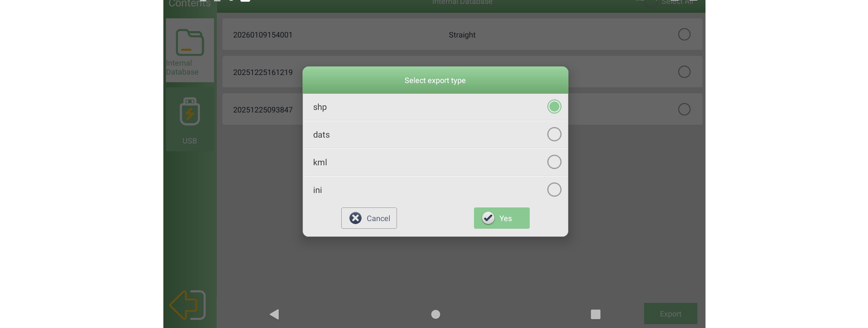Select record 20251225161219 radio circle

[x=684, y=72]
